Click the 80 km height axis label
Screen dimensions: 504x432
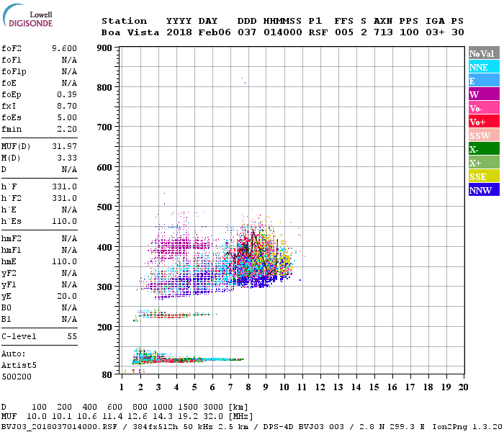[107, 375]
